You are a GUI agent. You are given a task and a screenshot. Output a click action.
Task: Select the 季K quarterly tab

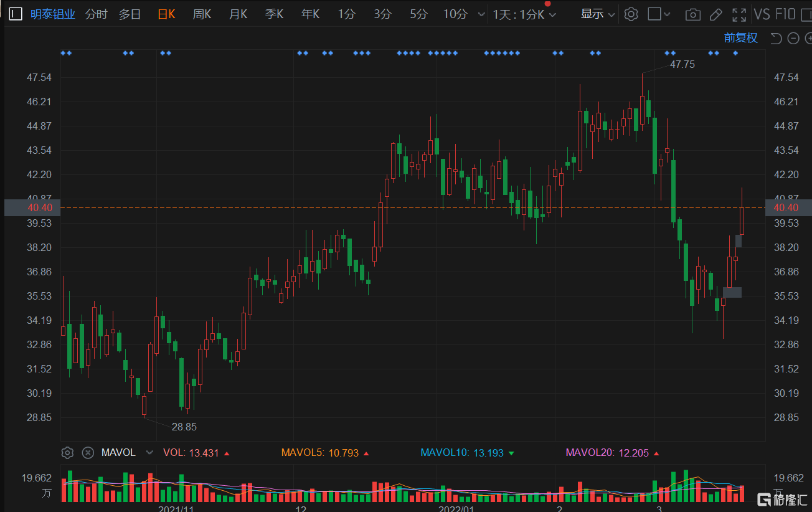click(275, 14)
